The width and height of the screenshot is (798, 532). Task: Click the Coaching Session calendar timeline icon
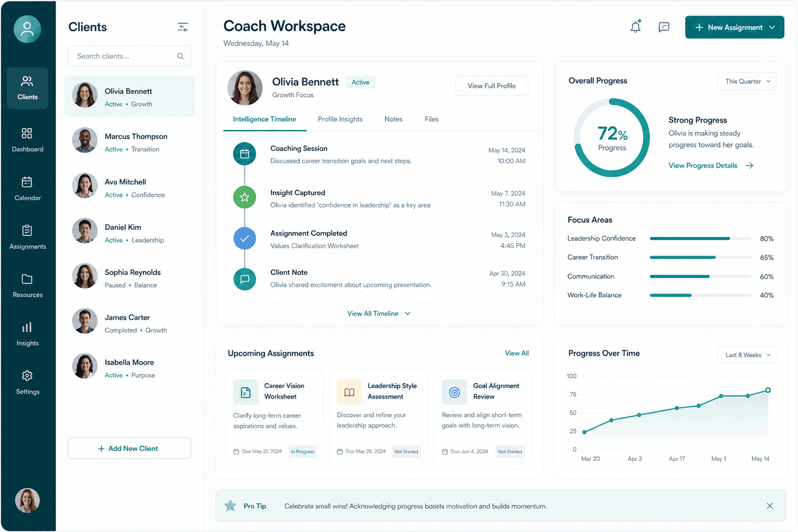pyautogui.click(x=245, y=154)
